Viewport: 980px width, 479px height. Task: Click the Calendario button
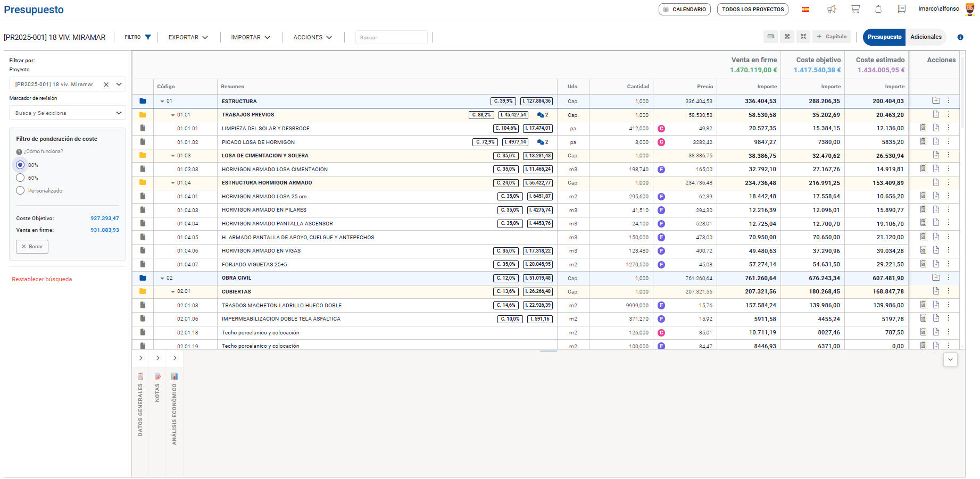coord(684,10)
